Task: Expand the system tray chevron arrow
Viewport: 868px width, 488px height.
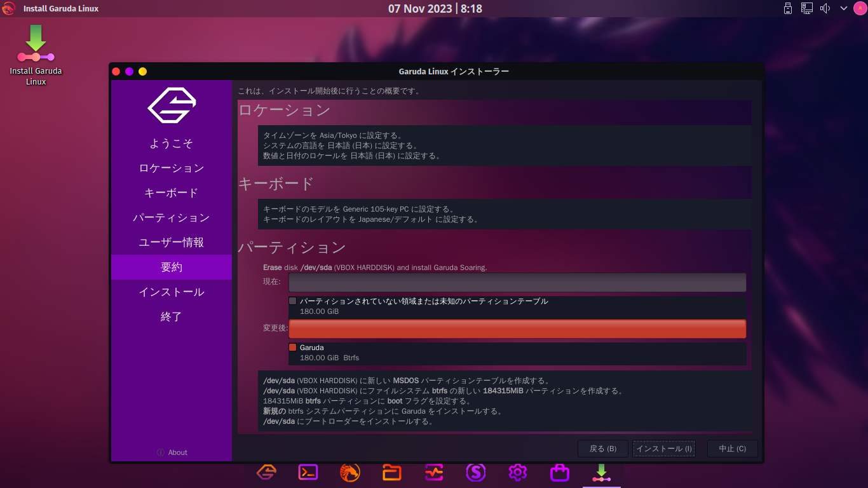Action: (844, 8)
